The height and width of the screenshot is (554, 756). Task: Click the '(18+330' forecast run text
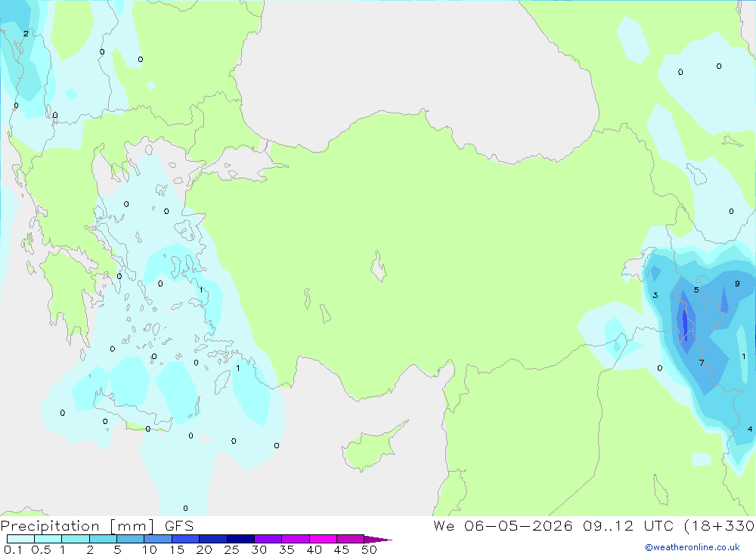tap(720, 526)
